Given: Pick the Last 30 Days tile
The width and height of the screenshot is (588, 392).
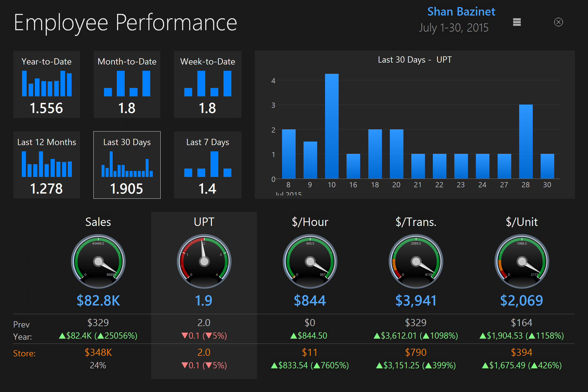Looking at the screenshot, I should [x=127, y=165].
